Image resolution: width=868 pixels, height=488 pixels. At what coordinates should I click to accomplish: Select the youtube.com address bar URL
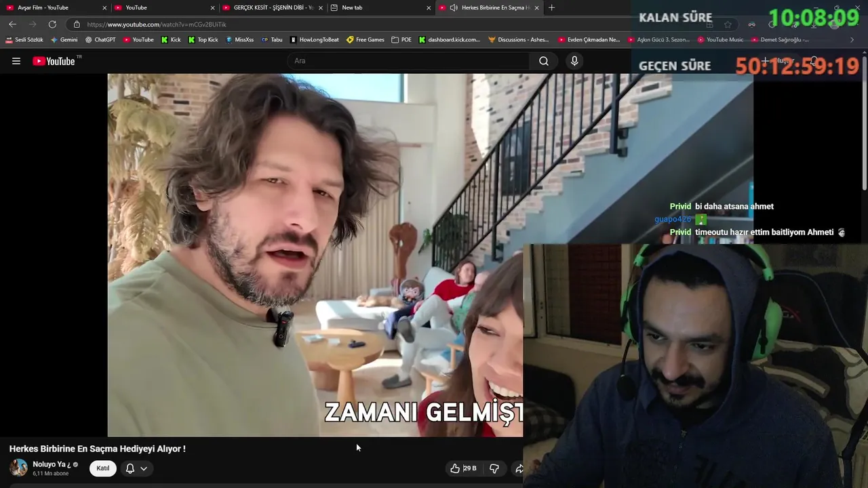(157, 24)
